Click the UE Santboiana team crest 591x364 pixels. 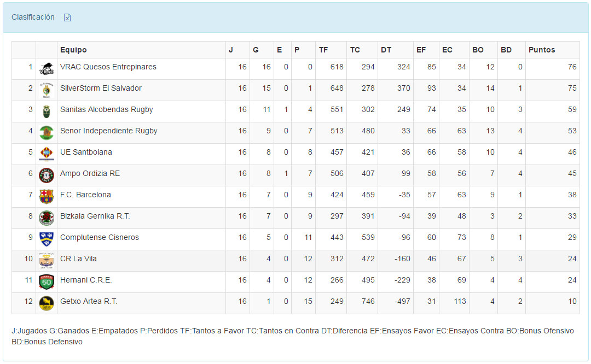point(47,154)
